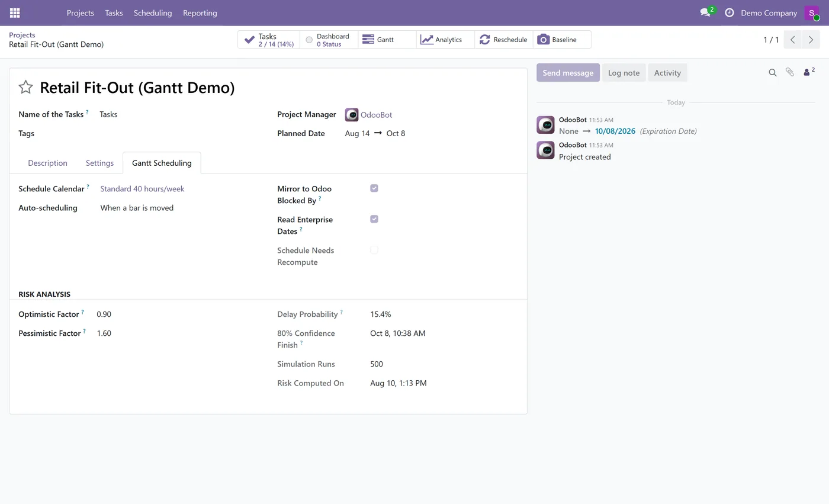
Task: Open Tasks menu in navbar
Action: [x=114, y=12]
